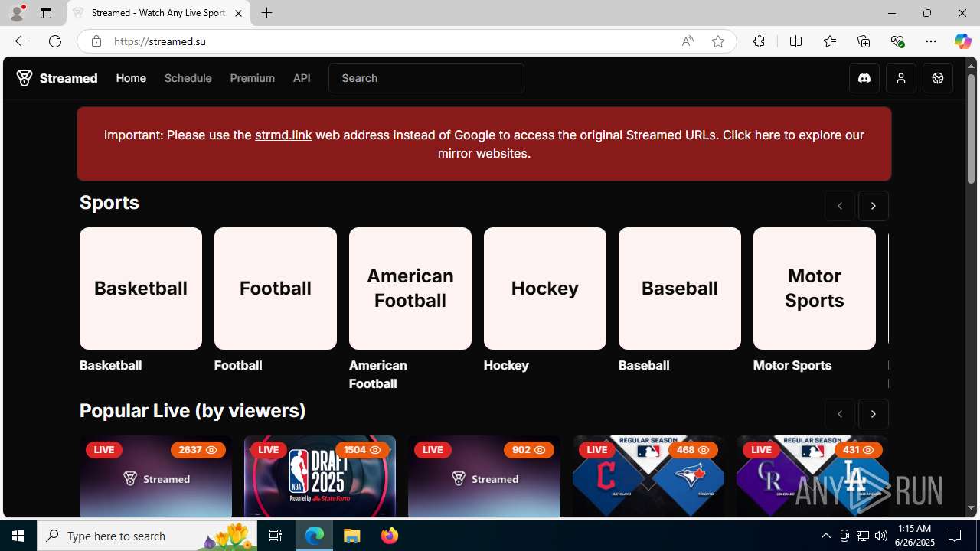Watch Colorado vs Los Angeles live game
This screenshot has width=980, height=551.
point(812,477)
